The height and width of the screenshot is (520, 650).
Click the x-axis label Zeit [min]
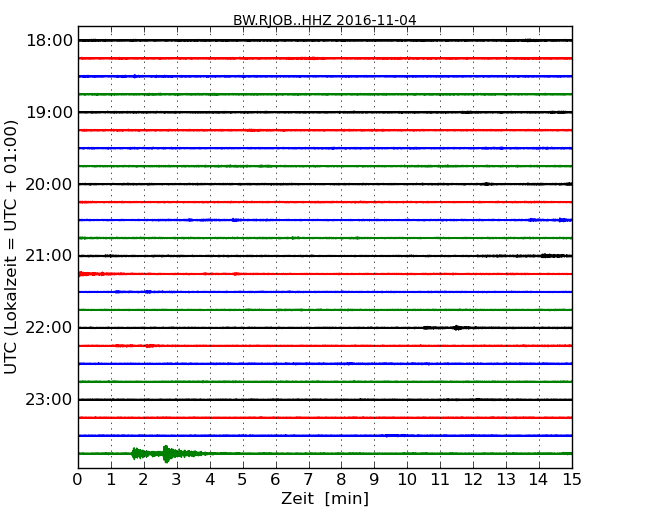click(x=325, y=498)
